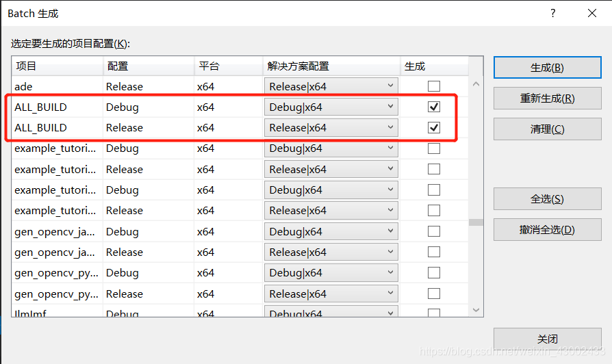This screenshot has height=364, width=612.
Task: Open Release|x64 dropdown in gen_opencv_ja... Release row
Action: 331,252
